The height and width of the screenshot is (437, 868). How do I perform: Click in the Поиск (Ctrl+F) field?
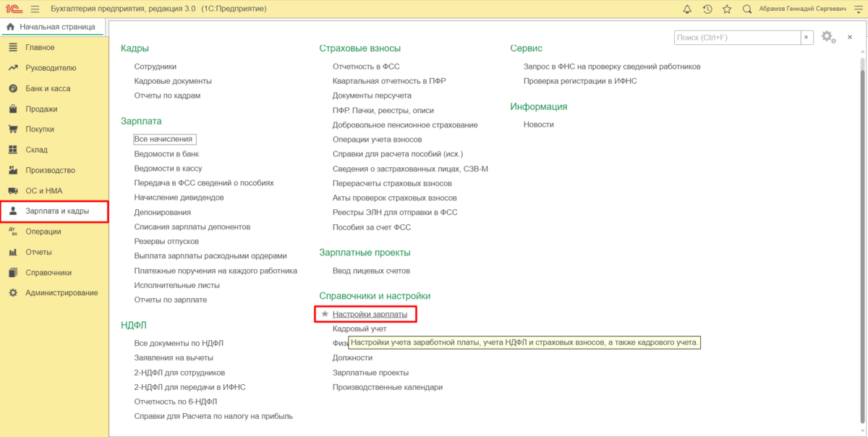click(737, 37)
